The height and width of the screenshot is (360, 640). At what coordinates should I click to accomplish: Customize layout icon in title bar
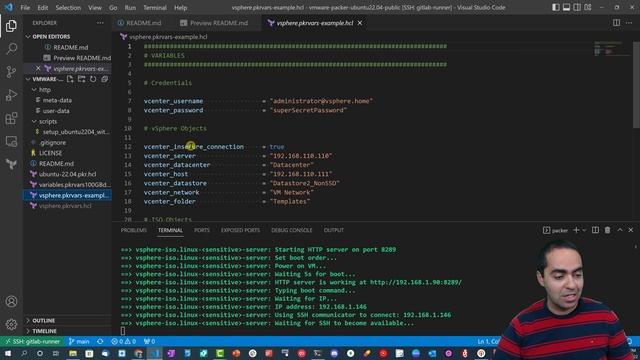tap(588, 7)
